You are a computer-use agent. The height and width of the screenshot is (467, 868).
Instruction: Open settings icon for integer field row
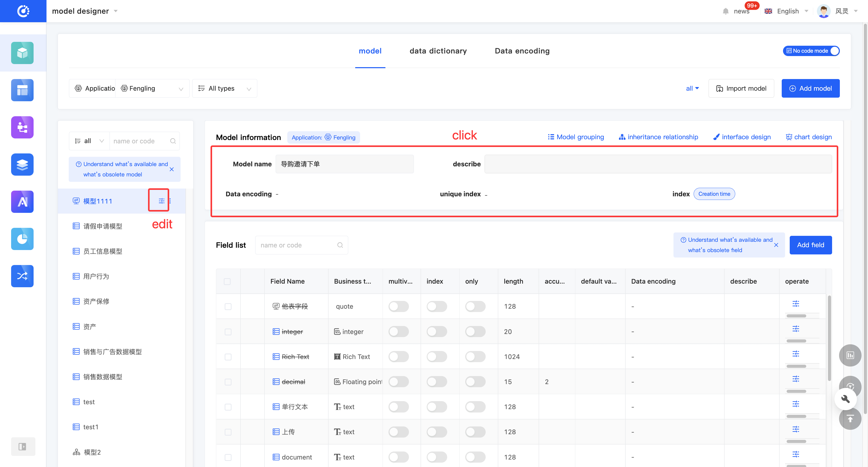pyautogui.click(x=796, y=329)
